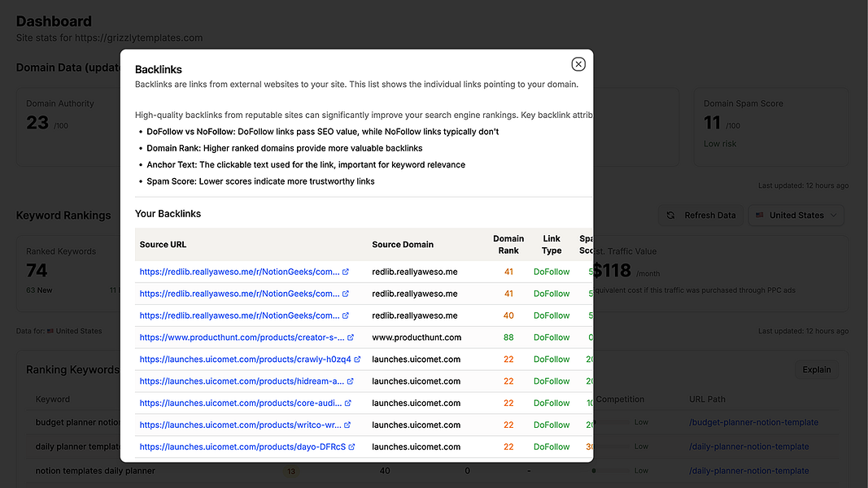Click the Source Domain column header
Image resolution: width=868 pixels, height=488 pixels.
pos(403,245)
